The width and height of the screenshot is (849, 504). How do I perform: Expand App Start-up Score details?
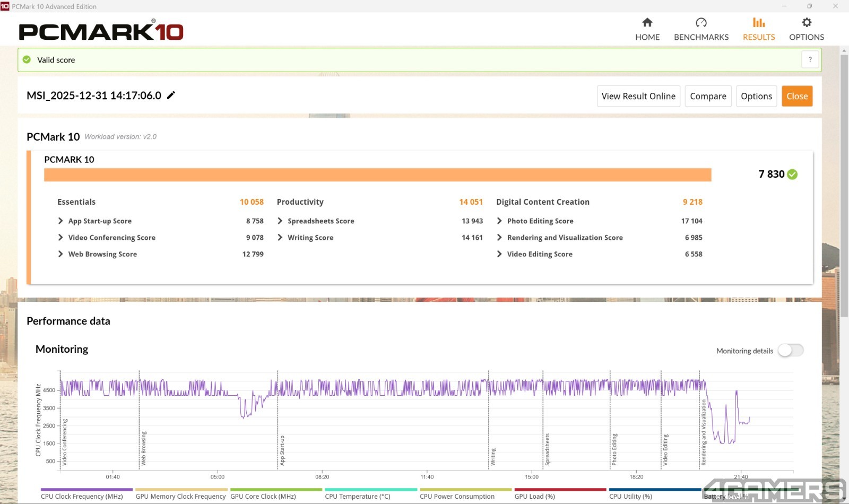click(x=60, y=221)
